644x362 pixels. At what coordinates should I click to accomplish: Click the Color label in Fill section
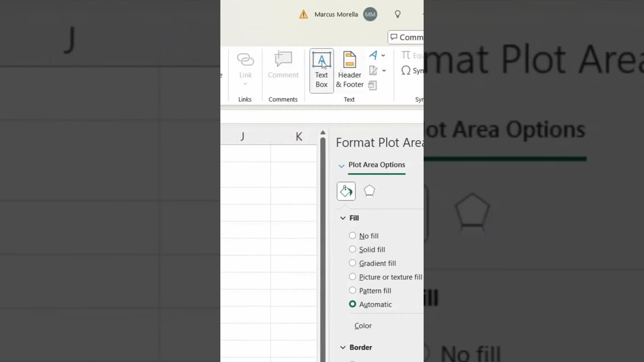363,326
